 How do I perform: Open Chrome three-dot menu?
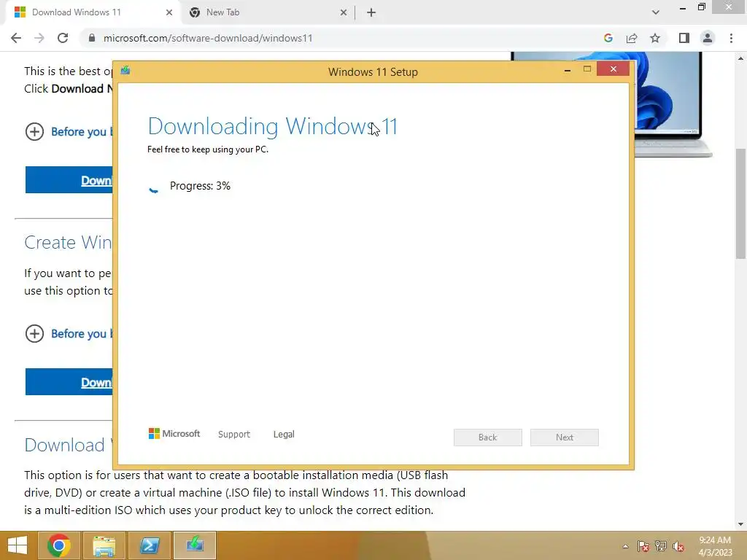[731, 38]
